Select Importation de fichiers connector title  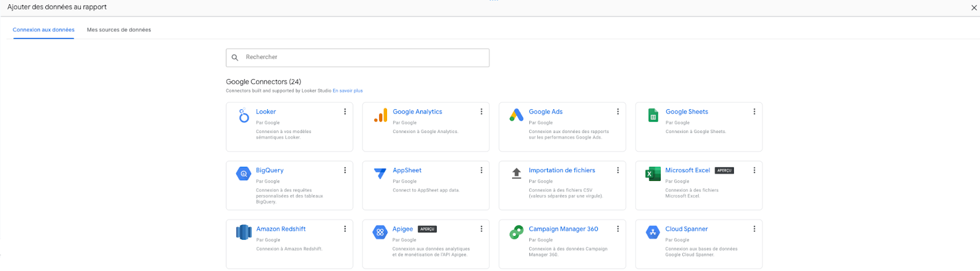pos(562,170)
